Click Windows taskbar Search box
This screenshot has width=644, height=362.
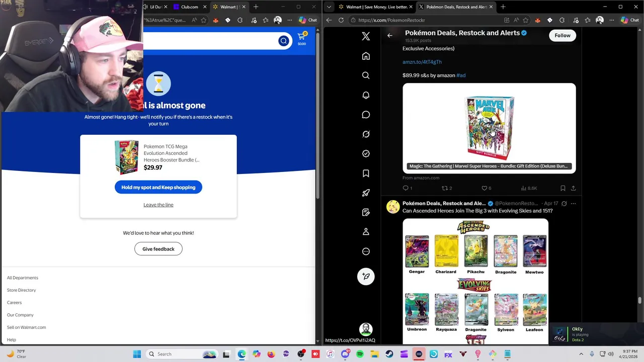click(x=182, y=354)
